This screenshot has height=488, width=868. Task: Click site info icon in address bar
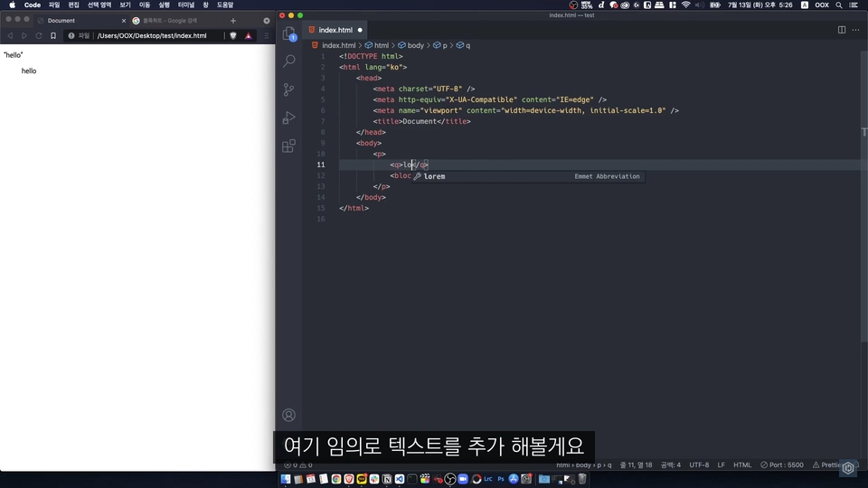coord(71,35)
